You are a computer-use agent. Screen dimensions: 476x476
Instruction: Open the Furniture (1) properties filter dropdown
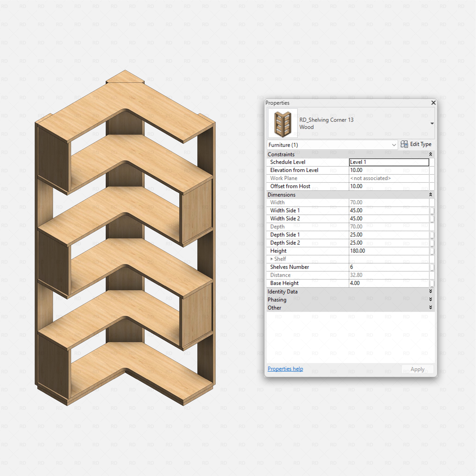(x=394, y=145)
